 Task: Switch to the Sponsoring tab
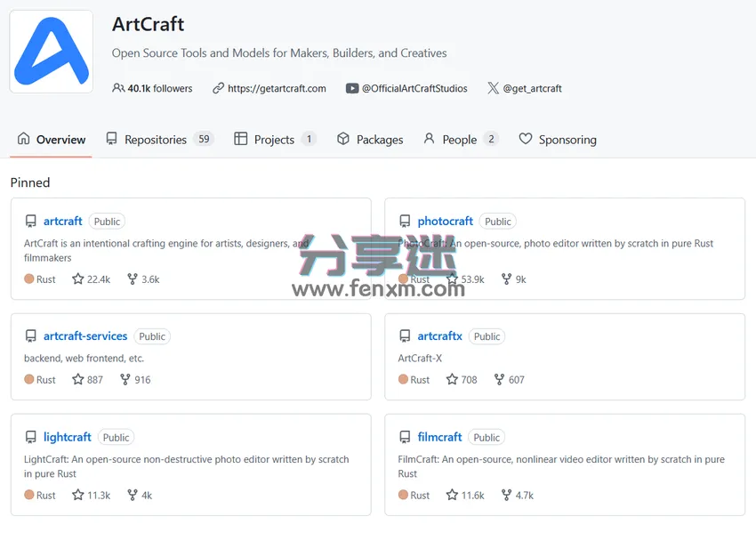pos(558,140)
